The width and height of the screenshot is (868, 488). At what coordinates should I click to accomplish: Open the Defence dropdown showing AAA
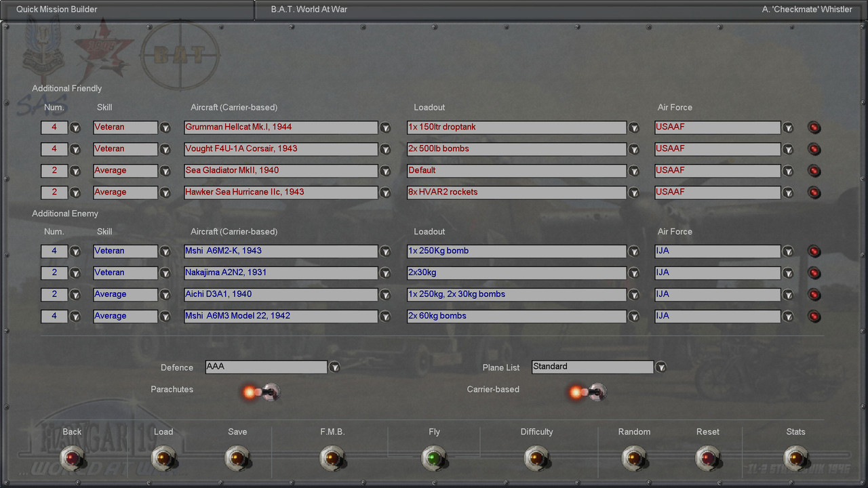click(x=334, y=367)
